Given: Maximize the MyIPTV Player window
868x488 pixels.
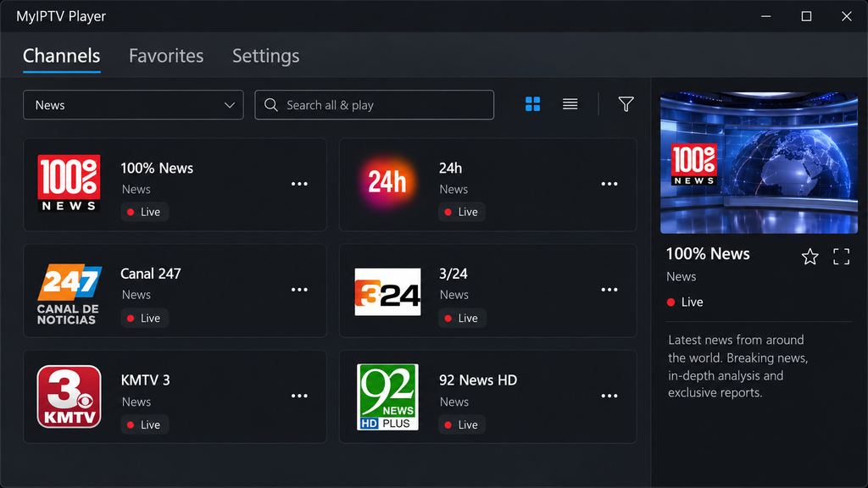Looking at the screenshot, I should (x=806, y=16).
